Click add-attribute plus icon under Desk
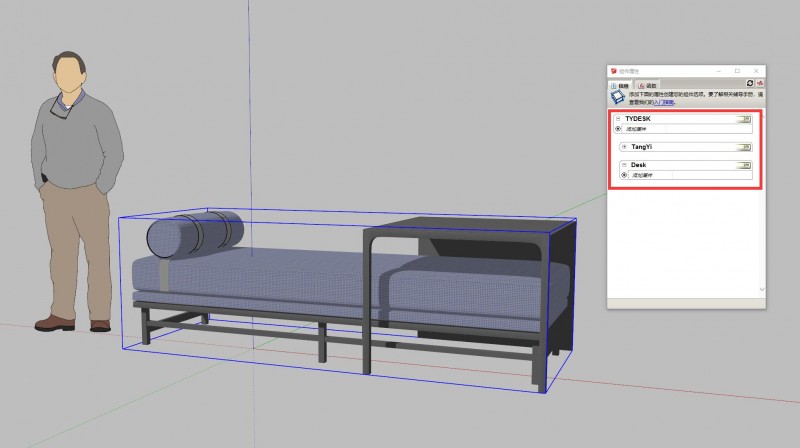The width and height of the screenshot is (800, 448). [x=624, y=175]
